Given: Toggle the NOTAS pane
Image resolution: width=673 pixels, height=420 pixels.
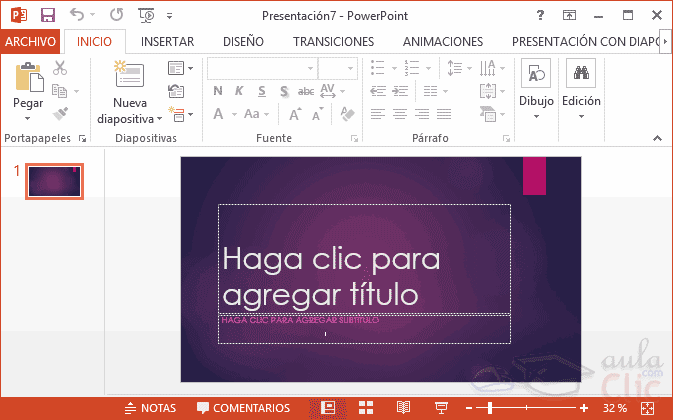Looking at the screenshot, I should click(150, 408).
